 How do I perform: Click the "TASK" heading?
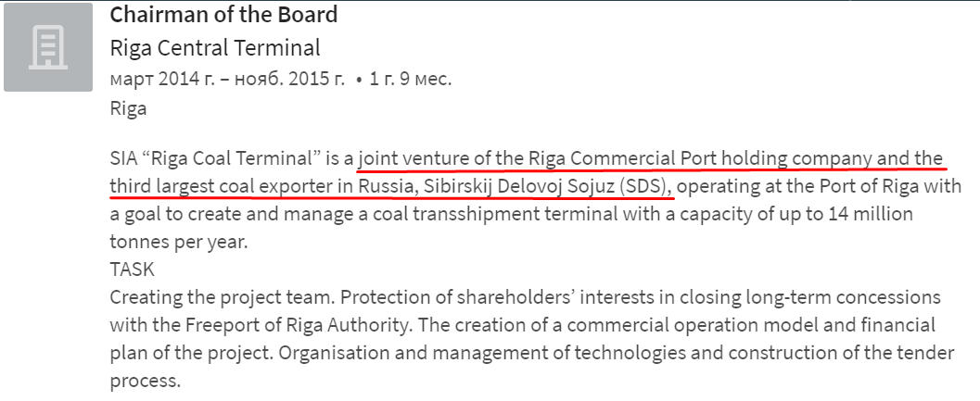[x=132, y=269]
